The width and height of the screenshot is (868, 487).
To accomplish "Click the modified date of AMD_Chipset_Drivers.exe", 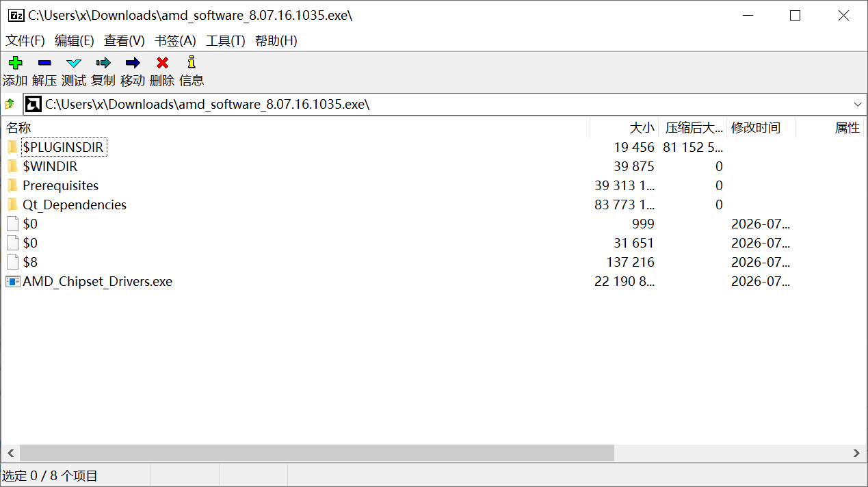I will pos(761,281).
